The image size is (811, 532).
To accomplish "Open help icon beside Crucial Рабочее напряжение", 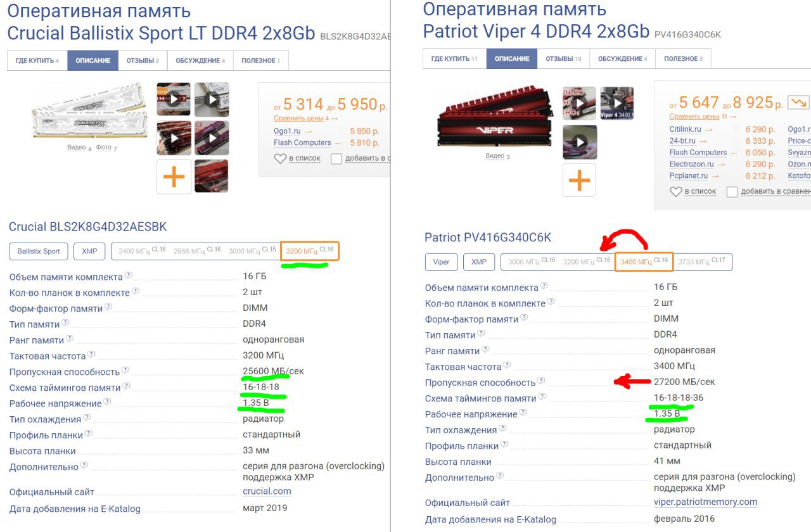I will pos(107,402).
